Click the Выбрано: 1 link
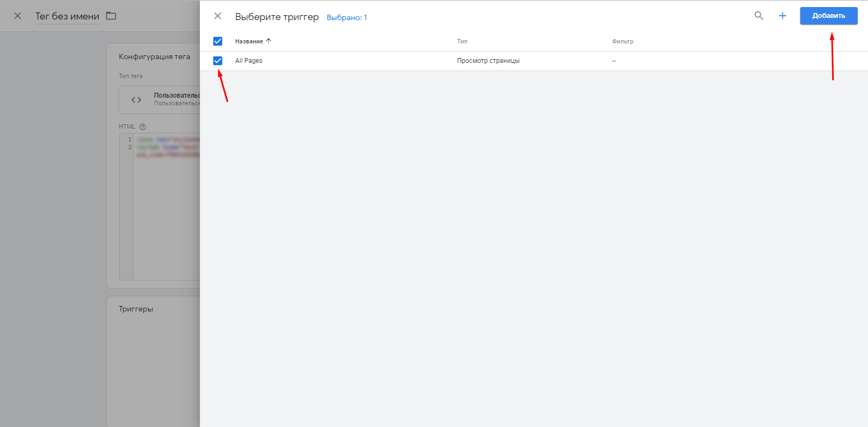The image size is (868, 427). pyautogui.click(x=347, y=17)
